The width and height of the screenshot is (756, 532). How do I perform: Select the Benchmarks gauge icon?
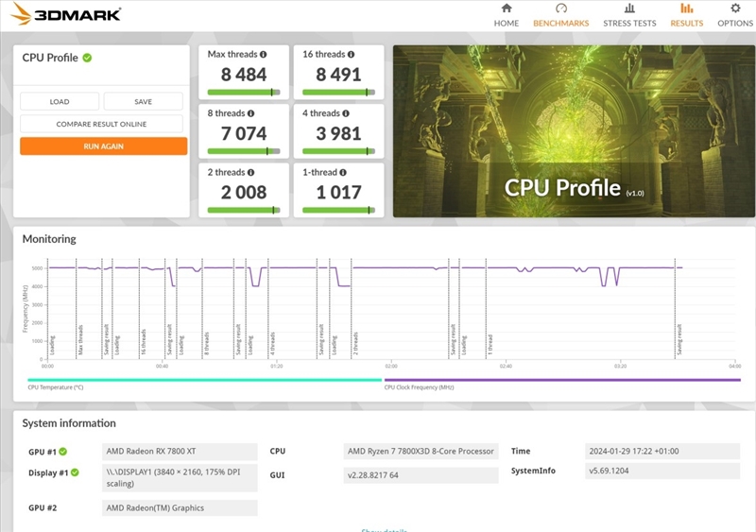(561, 9)
